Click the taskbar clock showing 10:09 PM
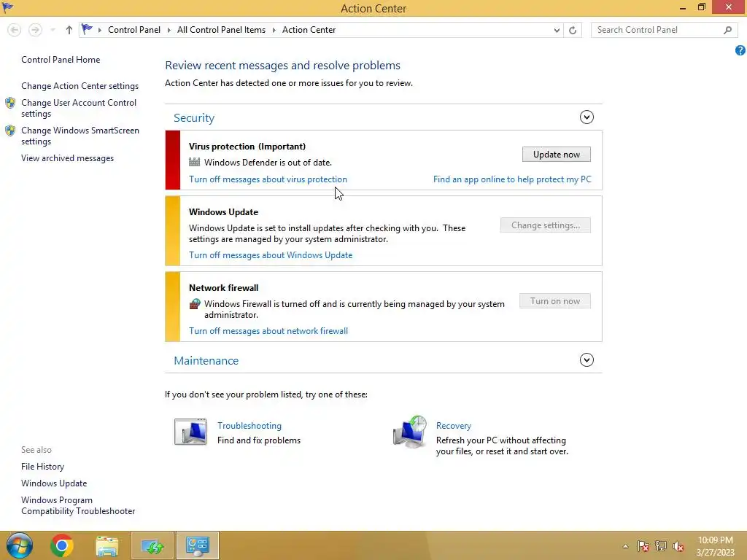The width and height of the screenshot is (747, 560). (715, 545)
